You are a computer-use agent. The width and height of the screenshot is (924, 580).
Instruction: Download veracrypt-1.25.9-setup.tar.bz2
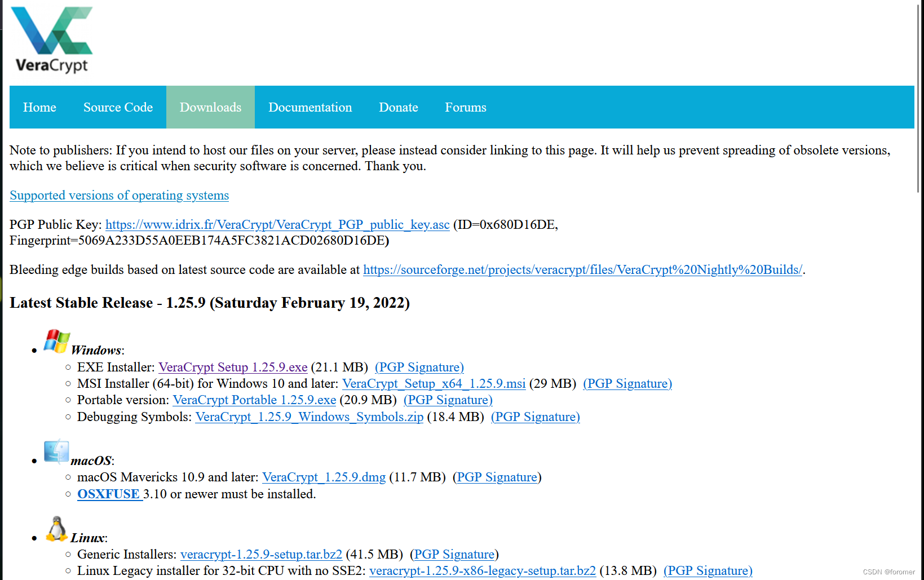pos(261,554)
